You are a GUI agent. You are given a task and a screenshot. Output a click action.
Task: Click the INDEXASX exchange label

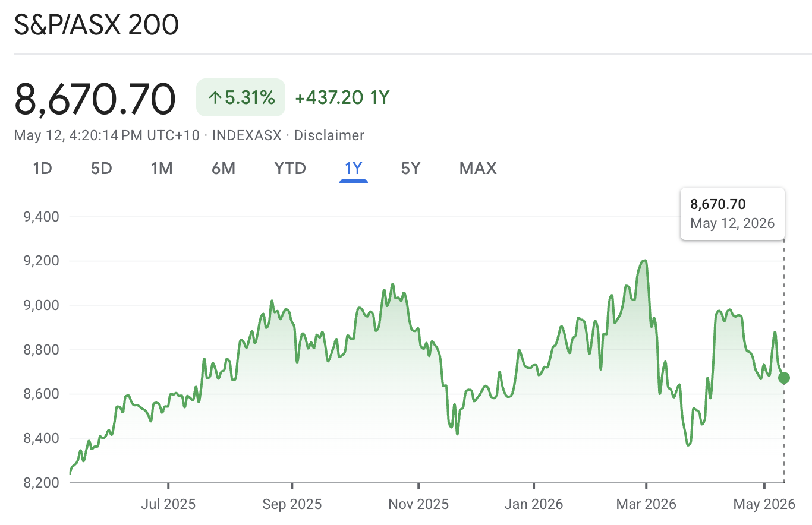(247, 135)
